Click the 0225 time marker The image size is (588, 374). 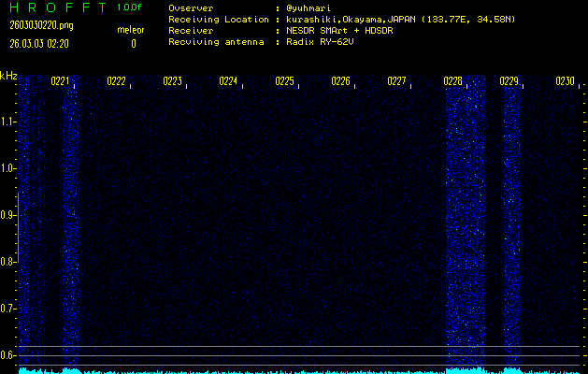coord(284,81)
